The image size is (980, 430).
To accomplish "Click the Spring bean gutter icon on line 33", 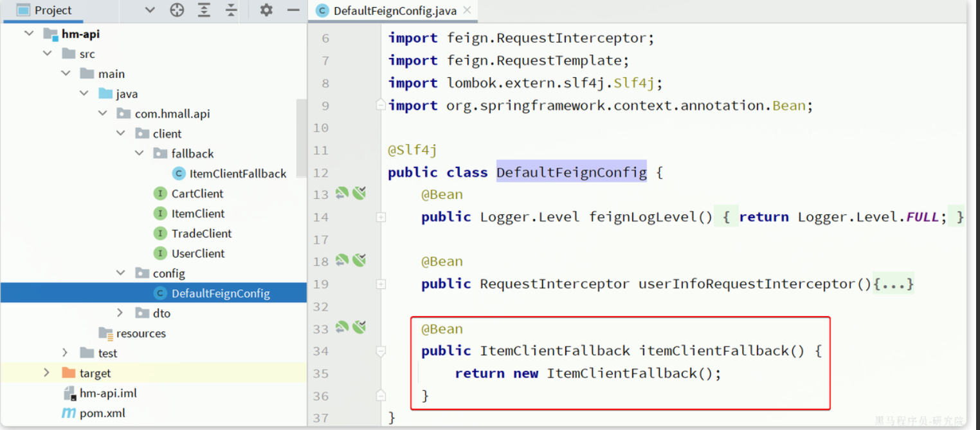I will [x=342, y=328].
